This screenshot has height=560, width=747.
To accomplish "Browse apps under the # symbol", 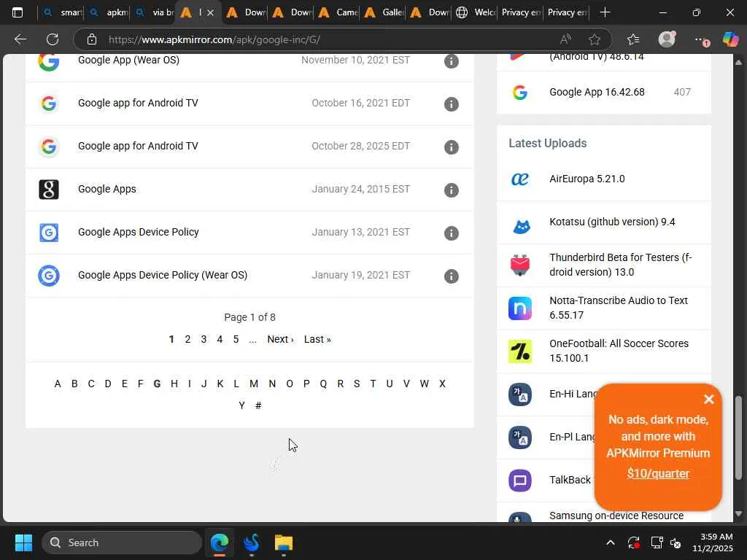I will point(258,405).
